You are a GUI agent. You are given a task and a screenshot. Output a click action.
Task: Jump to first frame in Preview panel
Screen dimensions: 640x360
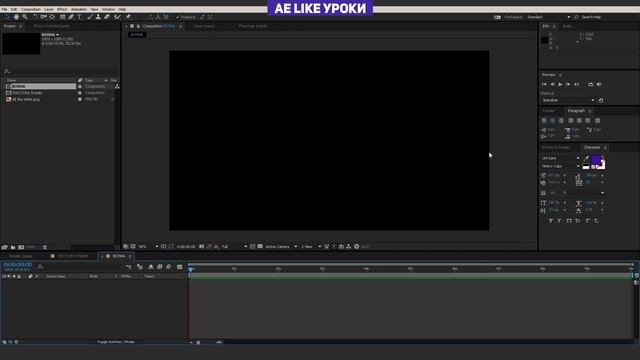click(544, 84)
